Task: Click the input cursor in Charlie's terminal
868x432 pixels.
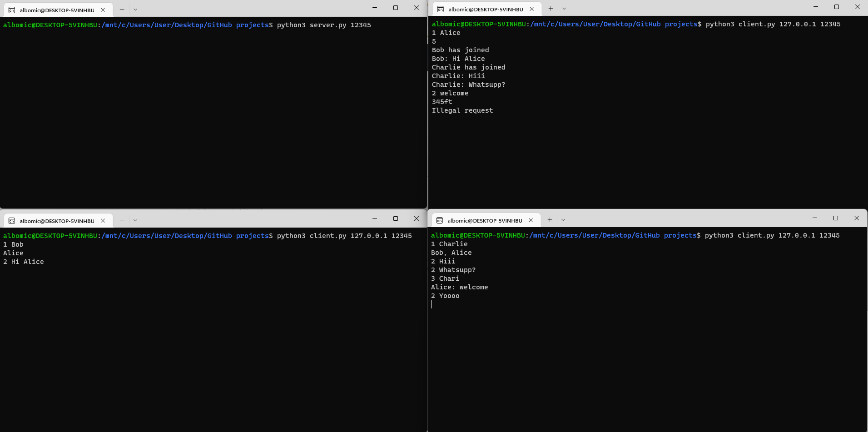Action: pyautogui.click(x=432, y=304)
